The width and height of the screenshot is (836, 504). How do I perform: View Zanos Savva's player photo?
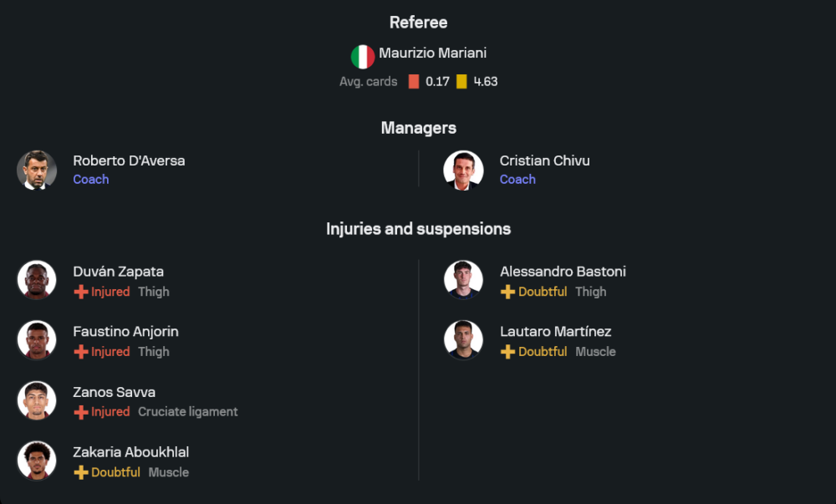click(x=37, y=400)
